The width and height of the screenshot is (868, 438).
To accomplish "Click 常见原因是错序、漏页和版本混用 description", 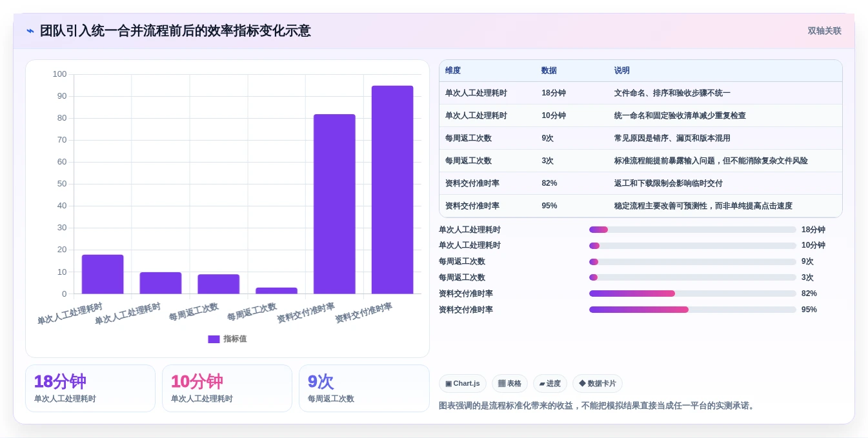I will [672, 139].
